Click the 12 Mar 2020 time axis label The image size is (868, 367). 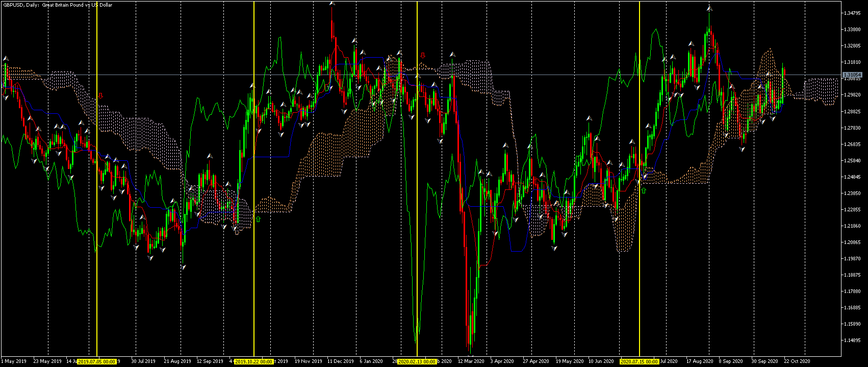click(471, 361)
